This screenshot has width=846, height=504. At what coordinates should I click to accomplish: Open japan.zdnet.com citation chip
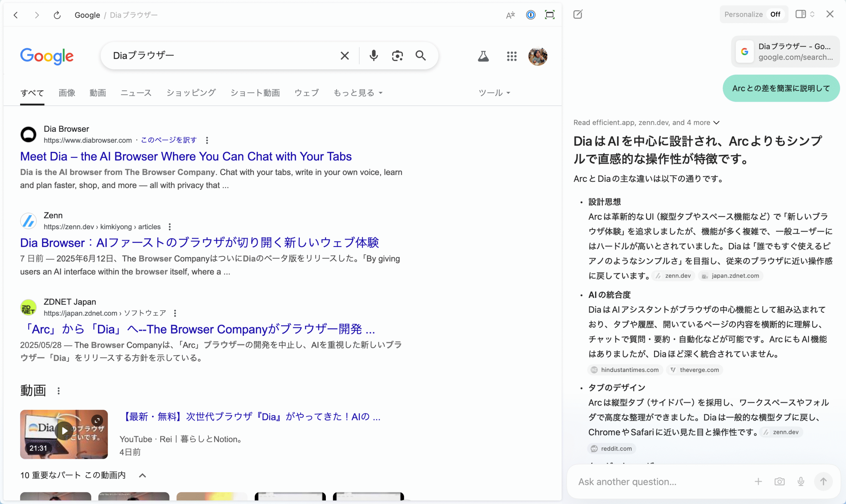[731, 276]
